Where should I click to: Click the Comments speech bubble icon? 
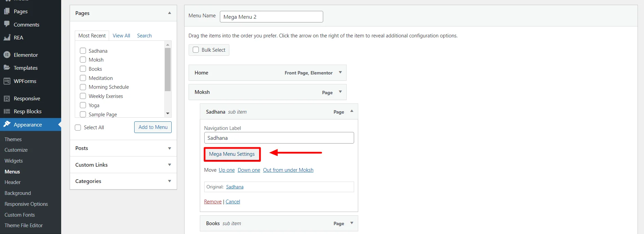pos(7,24)
